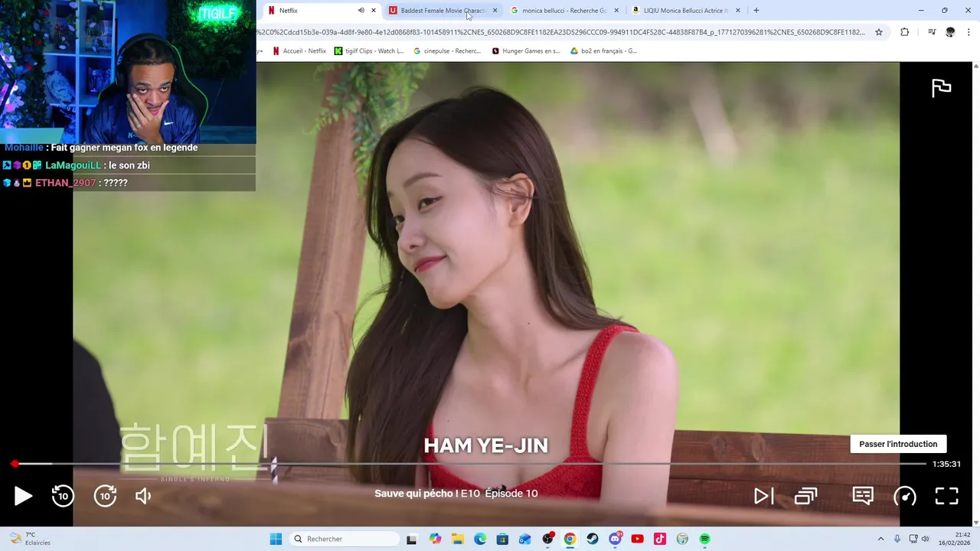The image size is (980, 551).
Task: Close the Netflix tab
Action: pos(374,11)
